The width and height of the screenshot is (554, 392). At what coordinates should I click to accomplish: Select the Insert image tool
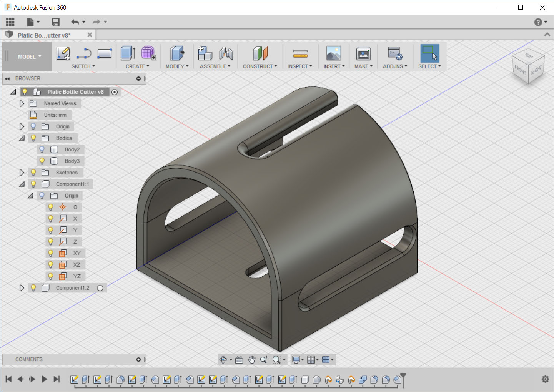[334, 53]
